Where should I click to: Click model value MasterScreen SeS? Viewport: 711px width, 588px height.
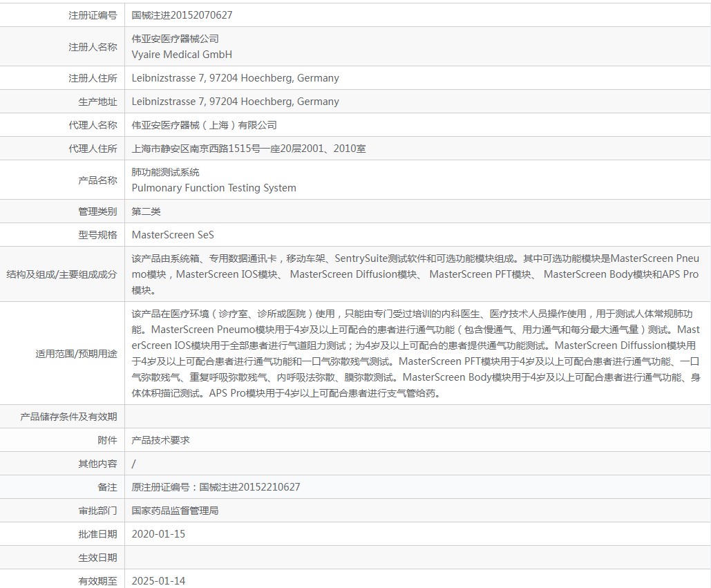click(x=173, y=235)
